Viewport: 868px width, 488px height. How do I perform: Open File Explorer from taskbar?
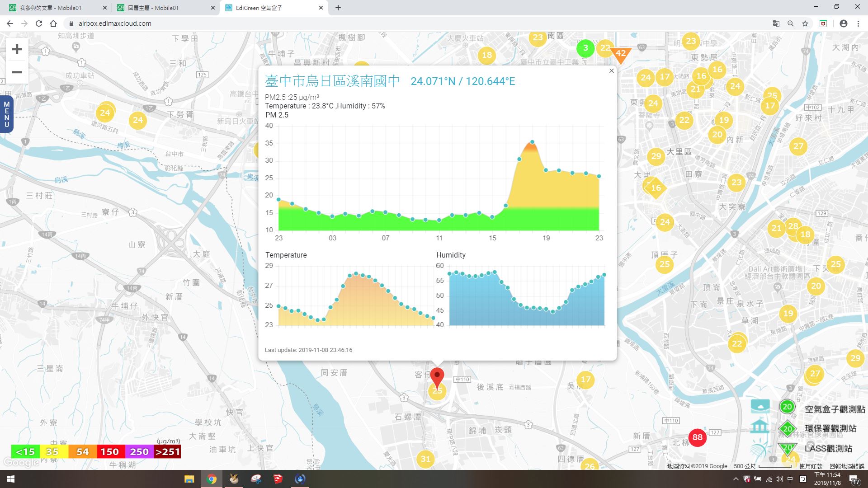click(189, 479)
